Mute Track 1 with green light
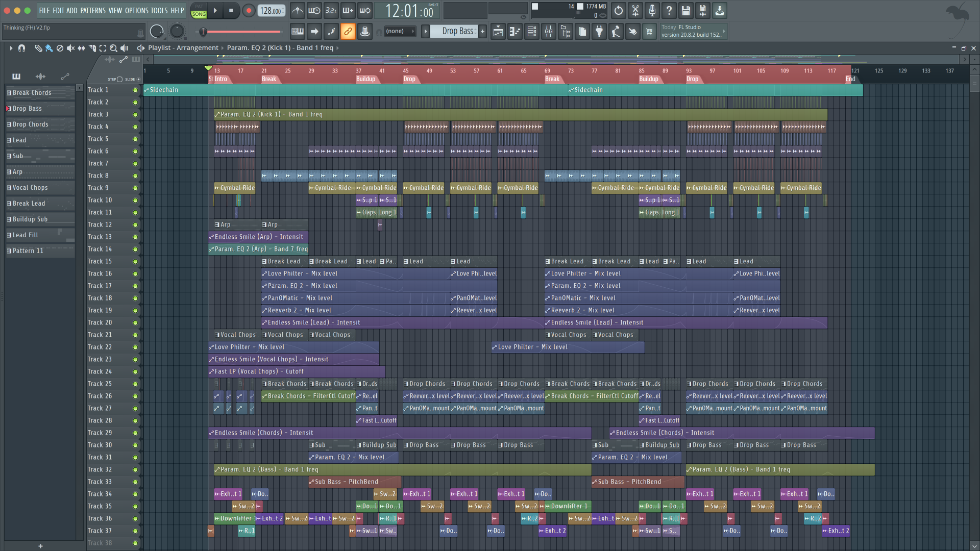 tap(135, 90)
